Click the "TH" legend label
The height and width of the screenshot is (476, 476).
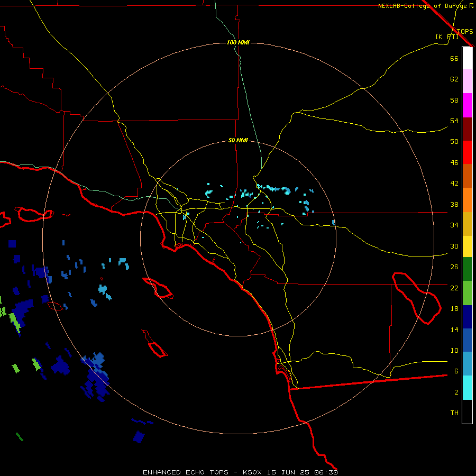[x=454, y=413]
